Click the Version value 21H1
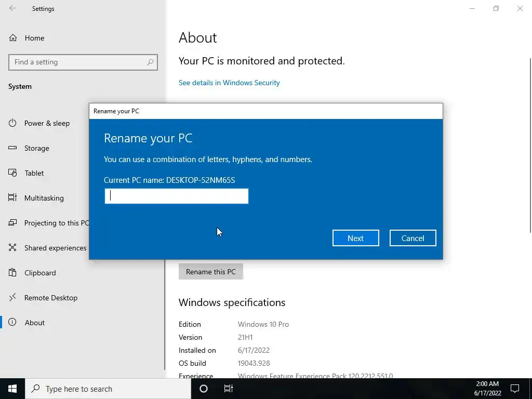This screenshot has height=399, width=532. 245,337
